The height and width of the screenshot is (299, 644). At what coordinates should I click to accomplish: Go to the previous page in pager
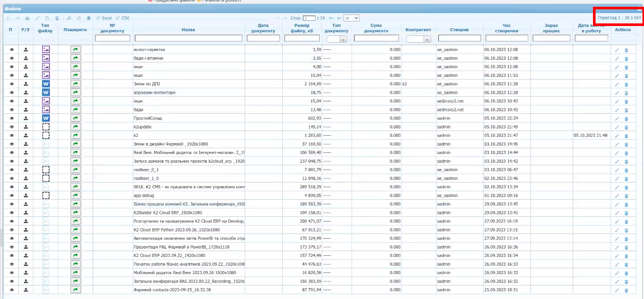[x=285, y=18]
